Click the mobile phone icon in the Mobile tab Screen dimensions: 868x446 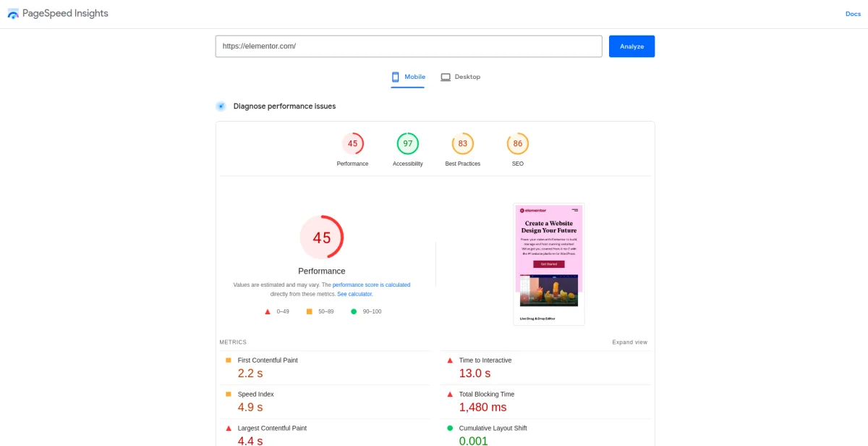396,77
